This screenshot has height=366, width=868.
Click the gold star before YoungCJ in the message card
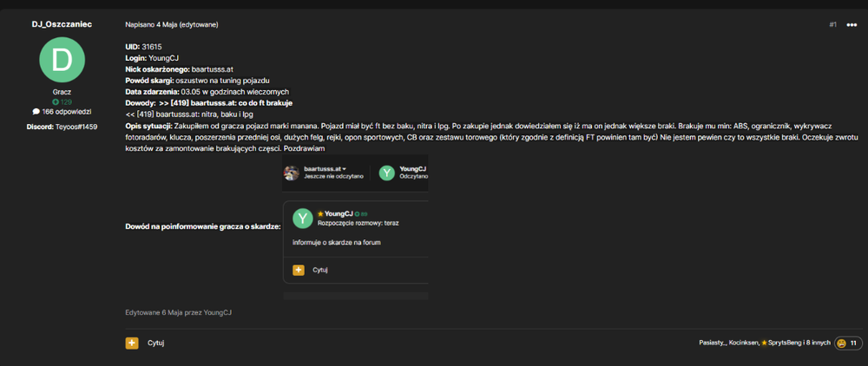coord(320,214)
